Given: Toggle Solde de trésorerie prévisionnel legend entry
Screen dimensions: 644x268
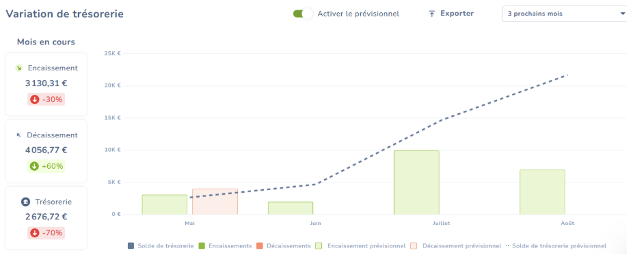Looking at the screenshot, I should click(x=556, y=246).
